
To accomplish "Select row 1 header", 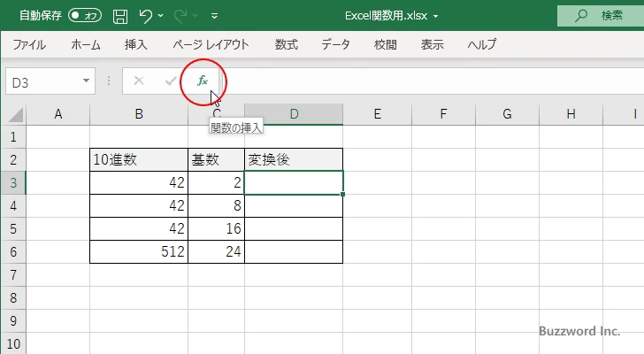I will click(x=13, y=137).
